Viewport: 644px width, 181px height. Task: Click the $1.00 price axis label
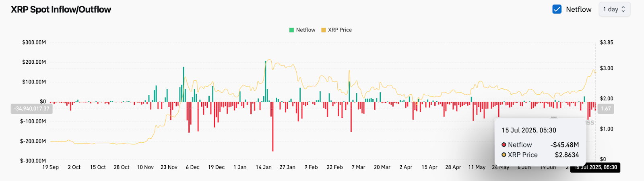(x=607, y=129)
